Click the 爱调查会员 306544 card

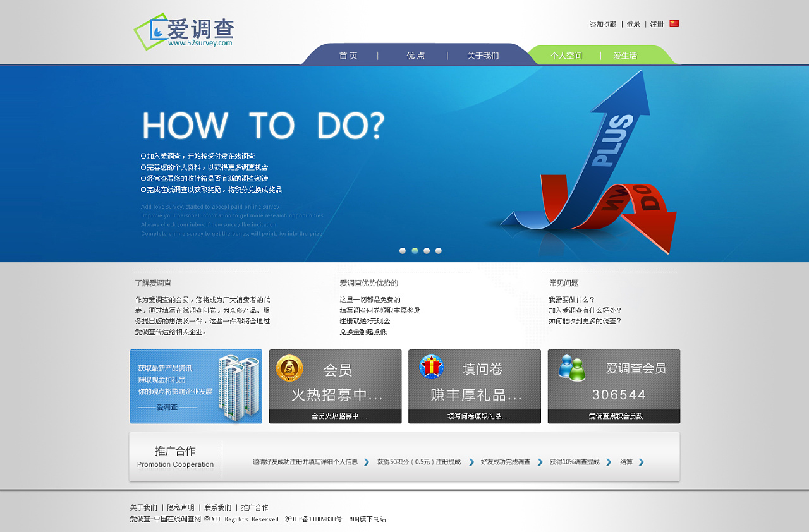[614, 386]
